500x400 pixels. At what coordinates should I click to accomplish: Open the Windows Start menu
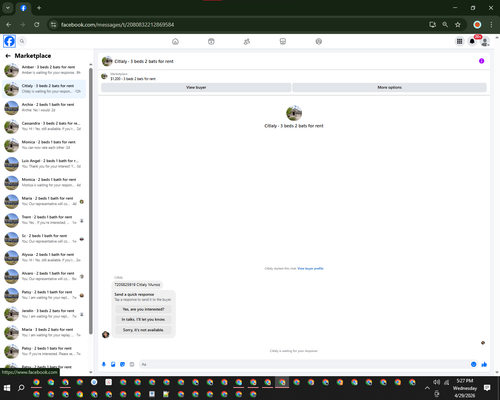[x=7, y=388]
